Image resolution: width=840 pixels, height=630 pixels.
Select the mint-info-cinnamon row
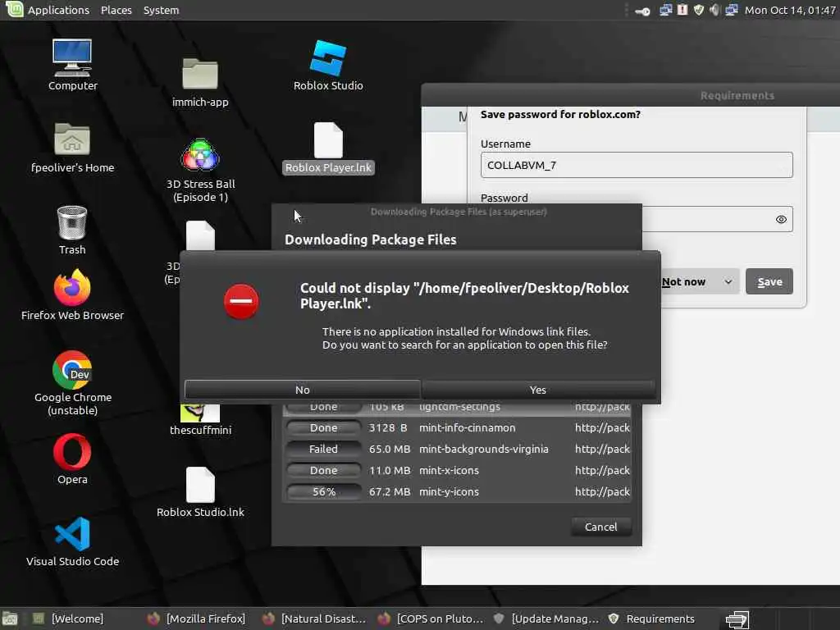coord(457,427)
